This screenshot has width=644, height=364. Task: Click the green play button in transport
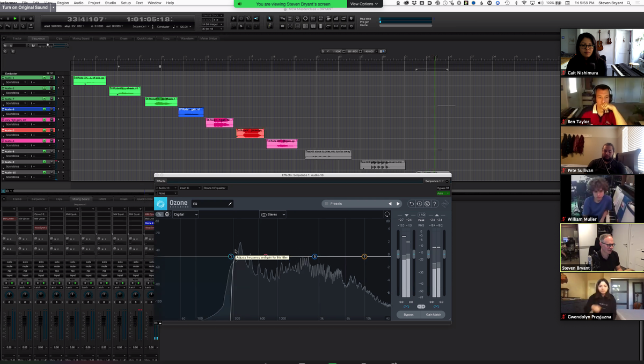click(15, 19)
